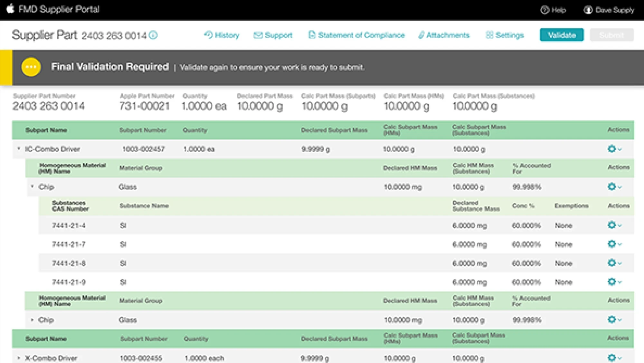Open Settings
This screenshot has width=644, height=363.
505,35
